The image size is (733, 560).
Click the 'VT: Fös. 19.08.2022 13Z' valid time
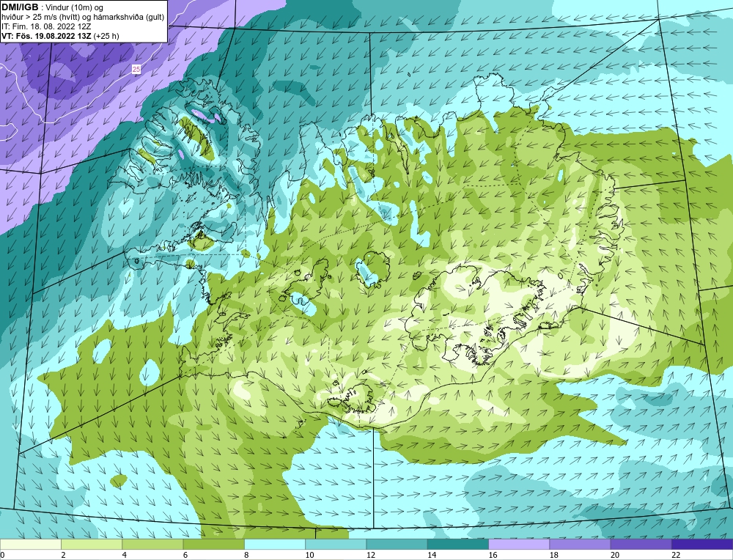46,35
